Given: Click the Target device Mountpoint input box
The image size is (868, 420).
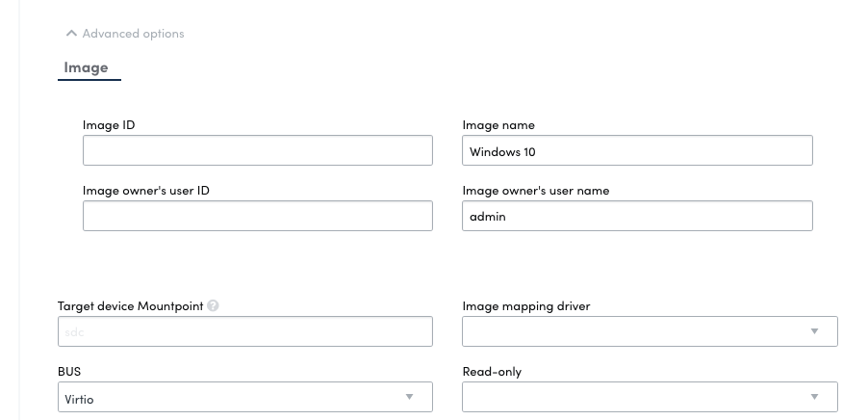Looking at the screenshot, I should [x=244, y=331].
